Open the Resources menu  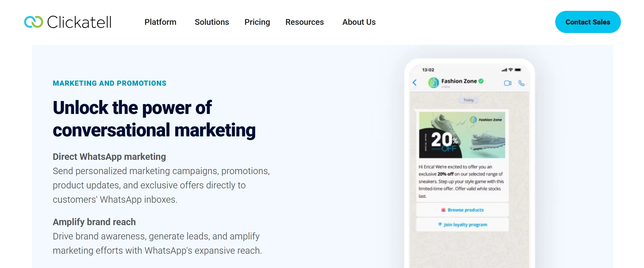point(304,22)
